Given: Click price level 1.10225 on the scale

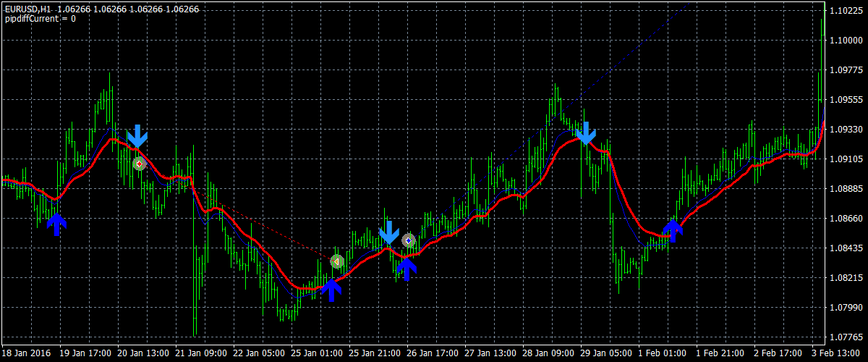Looking at the screenshot, I should [848, 11].
